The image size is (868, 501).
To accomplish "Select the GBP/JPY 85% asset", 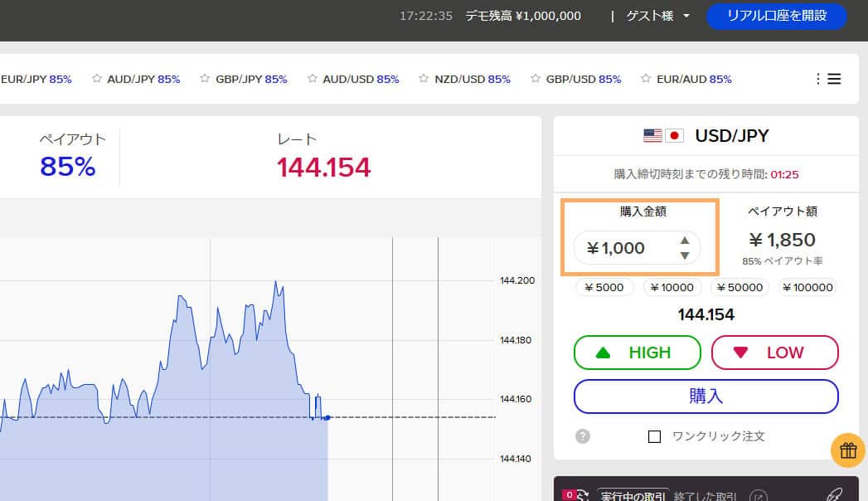I will pos(251,79).
